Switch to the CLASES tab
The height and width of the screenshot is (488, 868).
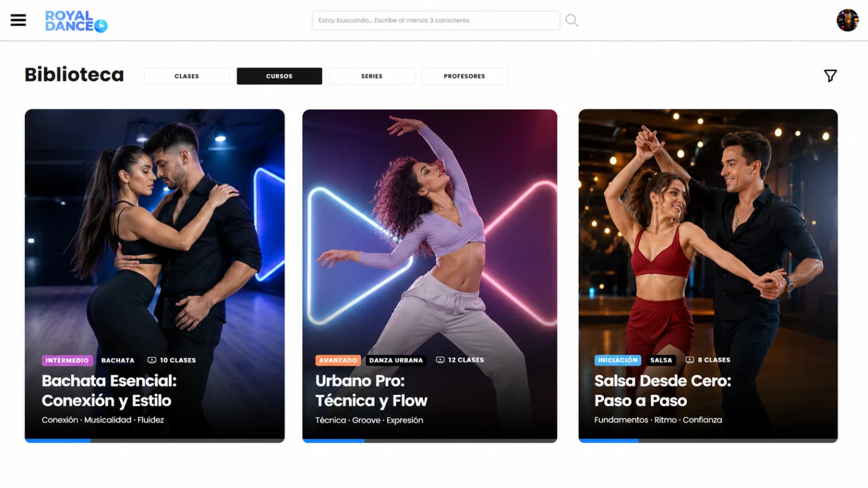tap(187, 76)
